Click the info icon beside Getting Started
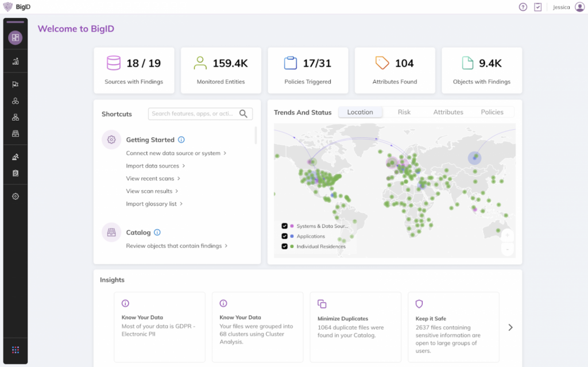The image size is (588, 367). point(181,140)
